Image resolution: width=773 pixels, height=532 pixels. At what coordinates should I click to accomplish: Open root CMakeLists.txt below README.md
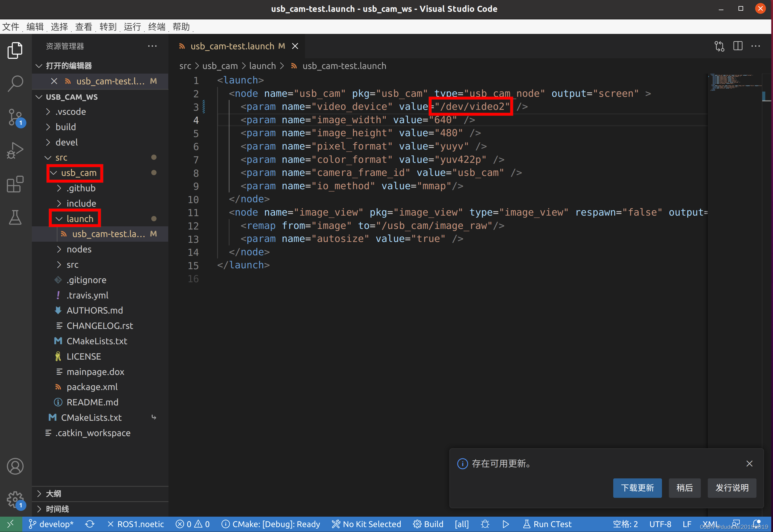point(100,418)
